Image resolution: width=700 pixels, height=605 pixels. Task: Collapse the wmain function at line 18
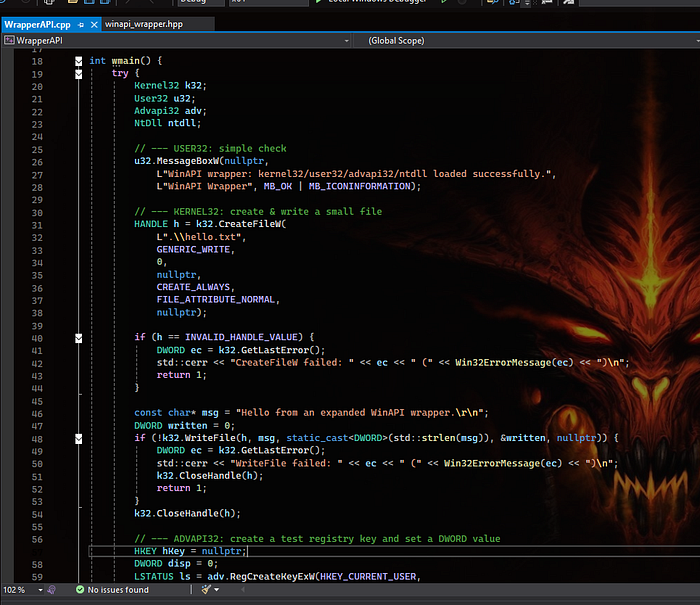click(79, 61)
